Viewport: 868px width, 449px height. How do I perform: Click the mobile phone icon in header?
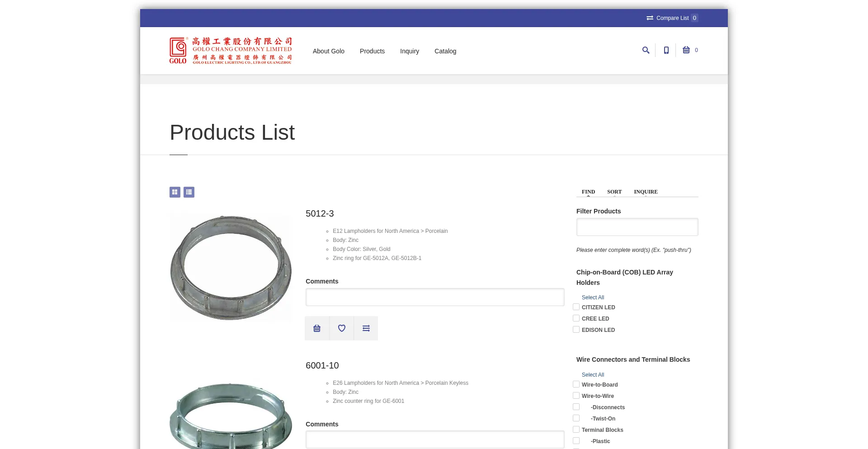click(x=666, y=50)
